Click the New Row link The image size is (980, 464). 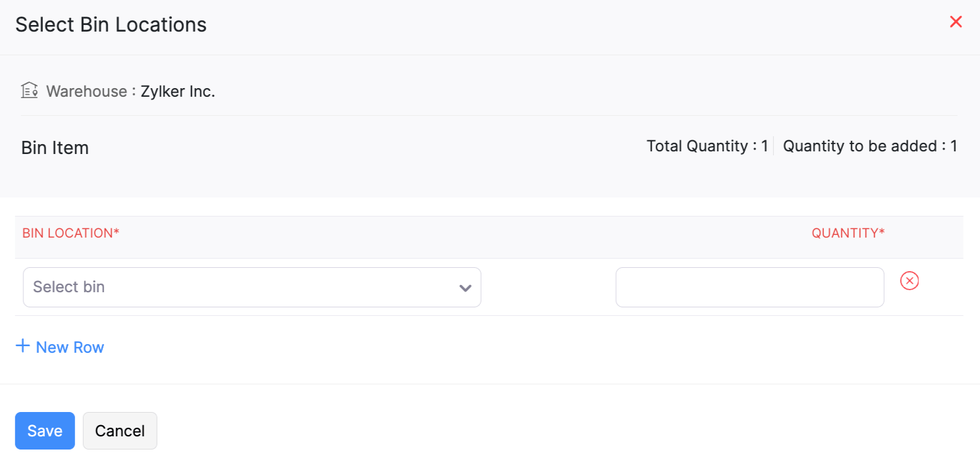[x=70, y=347]
